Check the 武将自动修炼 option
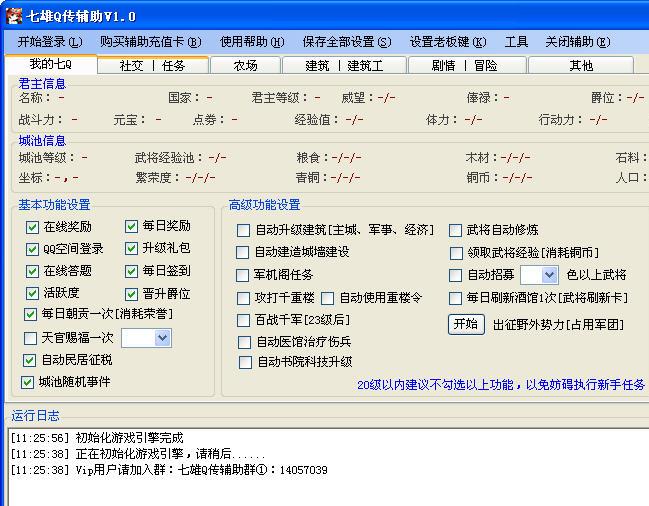Image resolution: width=649 pixels, height=506 pixels. pos(455,230)
